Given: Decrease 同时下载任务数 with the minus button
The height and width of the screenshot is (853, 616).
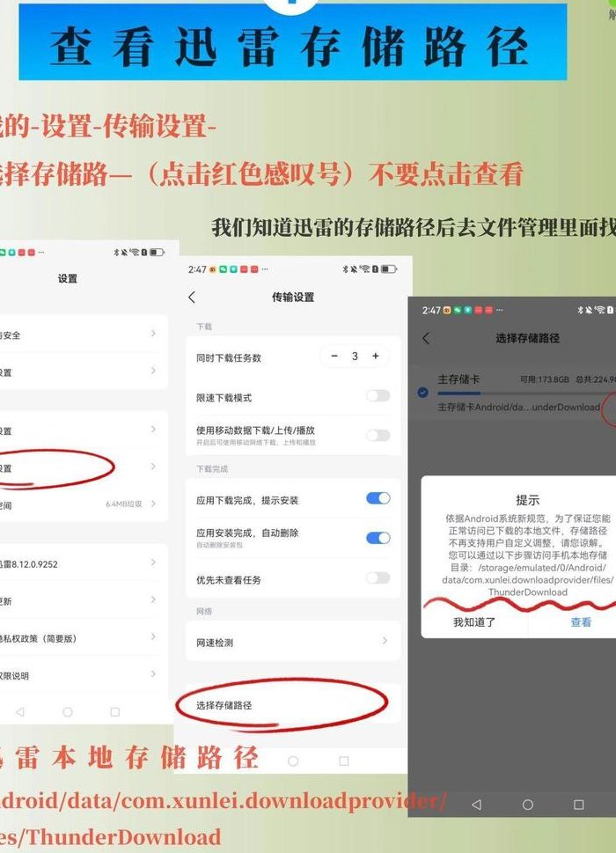Looking at the screenshot, I should point(334,356).
